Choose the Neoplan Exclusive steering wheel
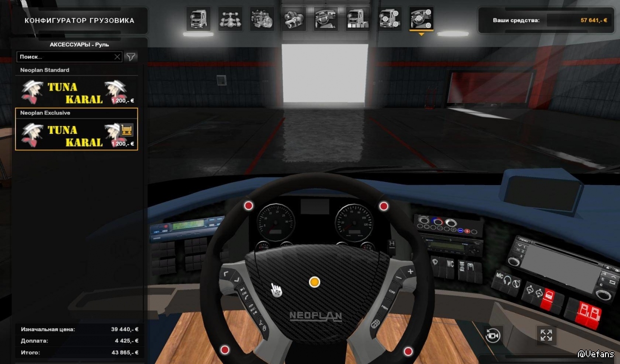 [76, 129]
